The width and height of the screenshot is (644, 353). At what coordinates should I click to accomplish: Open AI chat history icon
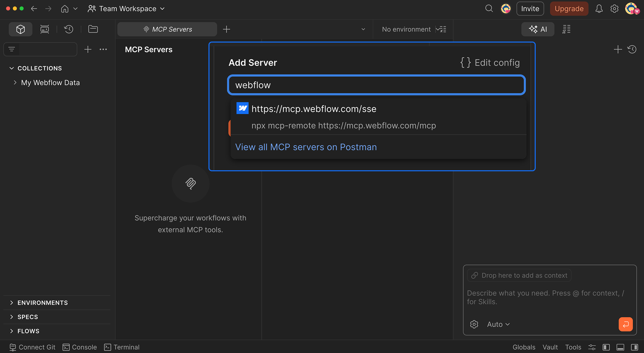pyautogui.click(x=632, y=50)
